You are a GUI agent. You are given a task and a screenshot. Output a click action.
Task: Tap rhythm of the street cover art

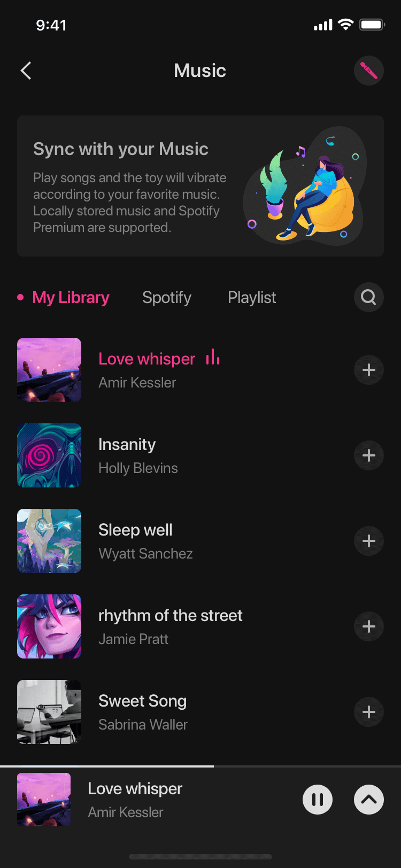pyautogui.click(x=49, y=626)
